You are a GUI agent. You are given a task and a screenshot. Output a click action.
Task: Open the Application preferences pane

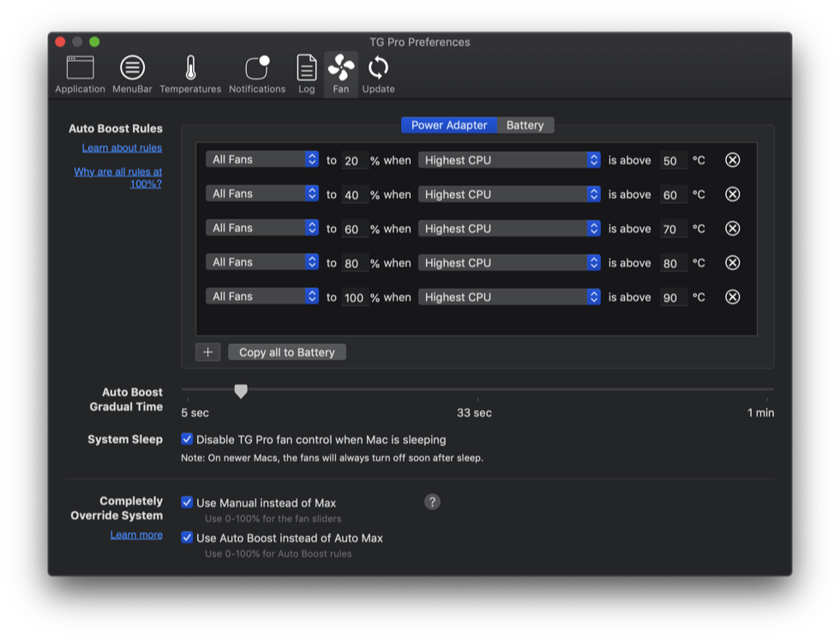click(x=80, y=75)
